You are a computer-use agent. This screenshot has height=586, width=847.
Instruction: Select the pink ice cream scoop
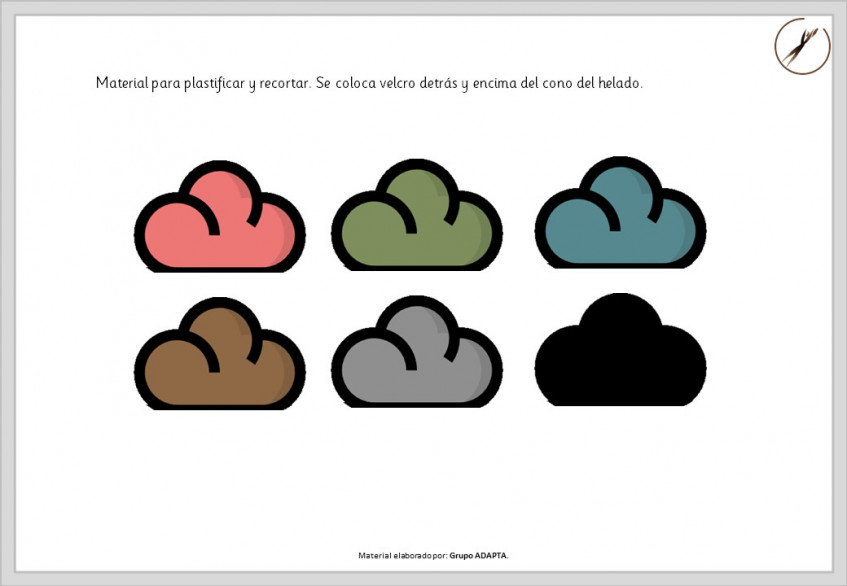(220, 216)
